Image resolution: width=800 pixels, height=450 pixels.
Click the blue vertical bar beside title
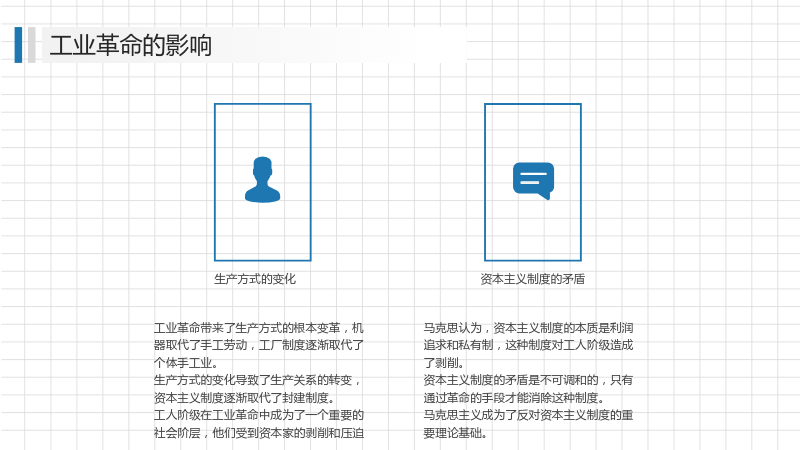click(x=18, y=45)
